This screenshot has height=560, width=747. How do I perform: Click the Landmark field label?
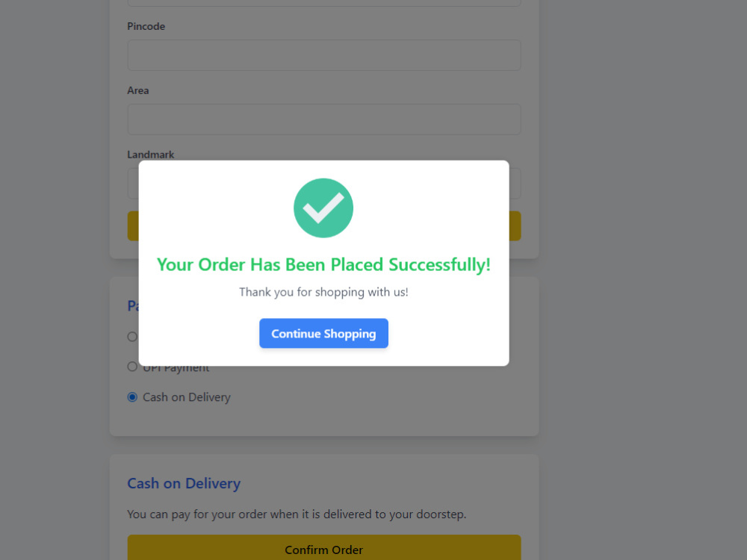[x=151, y=155]
